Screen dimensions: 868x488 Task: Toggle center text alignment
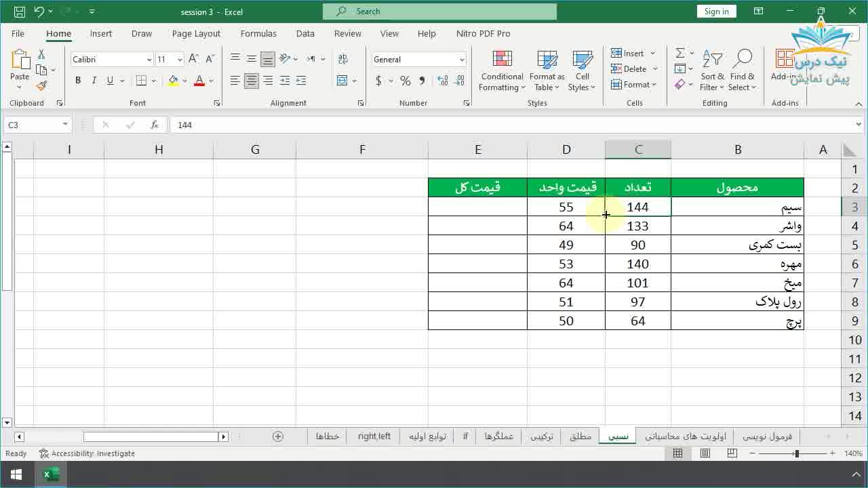pos(251,81)
